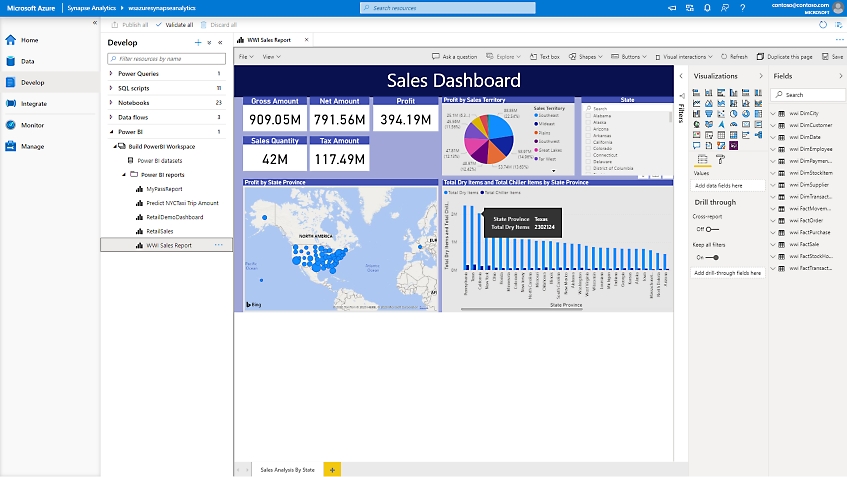
Task: Toggle the Cross-report switch
Action: point(711,229)
